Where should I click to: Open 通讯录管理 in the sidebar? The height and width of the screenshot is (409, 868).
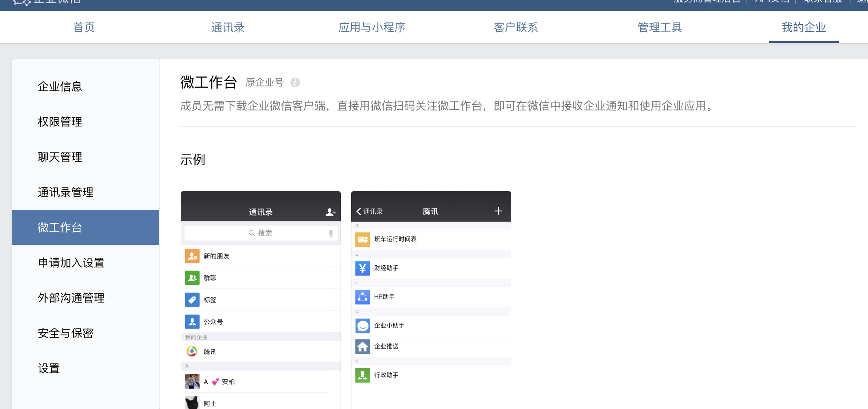pos(86,192)
